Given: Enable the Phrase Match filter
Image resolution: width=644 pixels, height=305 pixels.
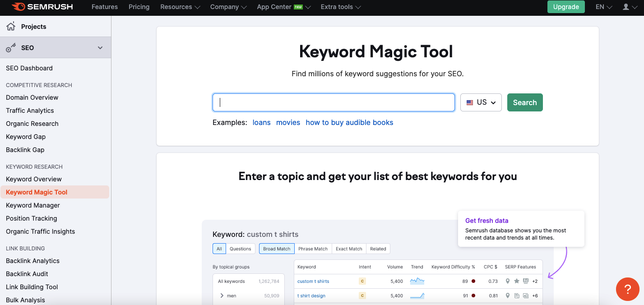Looking at the screenshot, I should pyautogui.click(x=313, y=249).
